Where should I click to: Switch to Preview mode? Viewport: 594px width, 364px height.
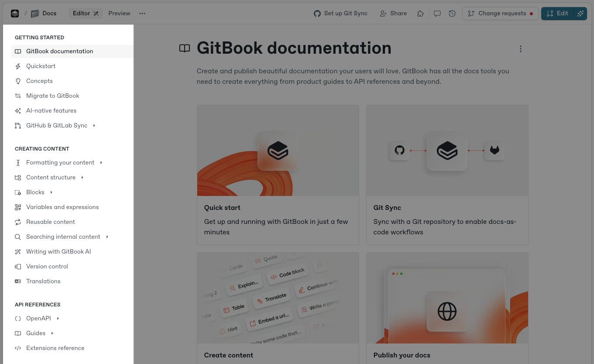click(x=119, y=14)
